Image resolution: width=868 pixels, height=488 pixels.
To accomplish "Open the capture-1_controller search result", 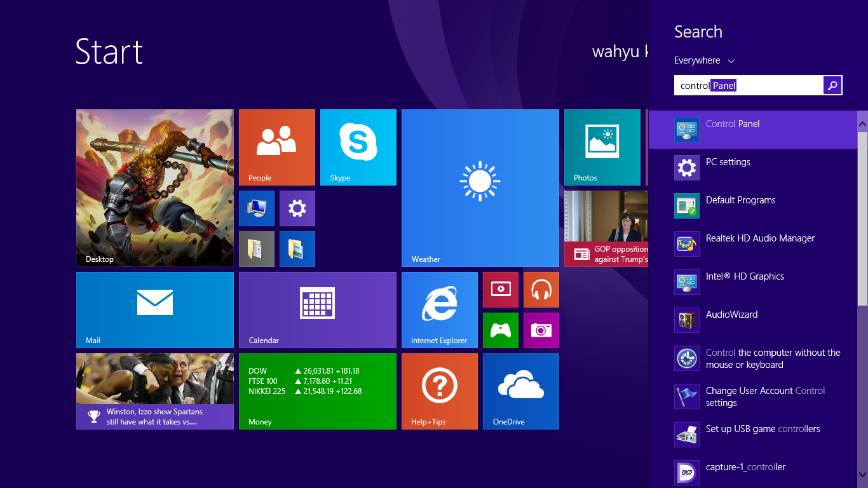I will click(x=753, y=472).
